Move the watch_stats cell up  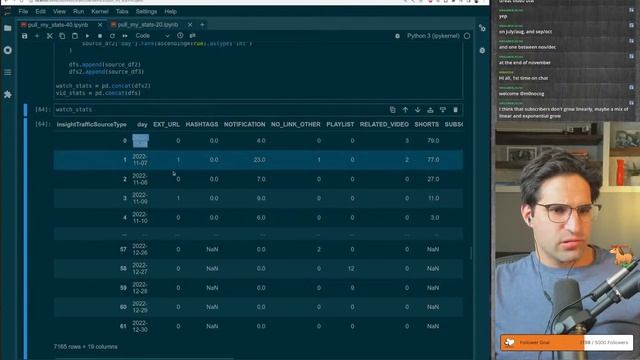(405, 109)
